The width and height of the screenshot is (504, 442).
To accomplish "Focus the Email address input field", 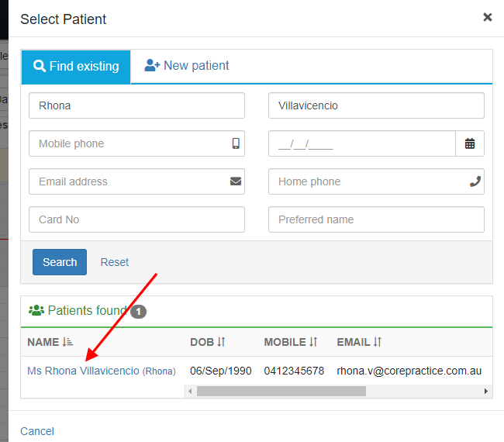I will 136,181.
